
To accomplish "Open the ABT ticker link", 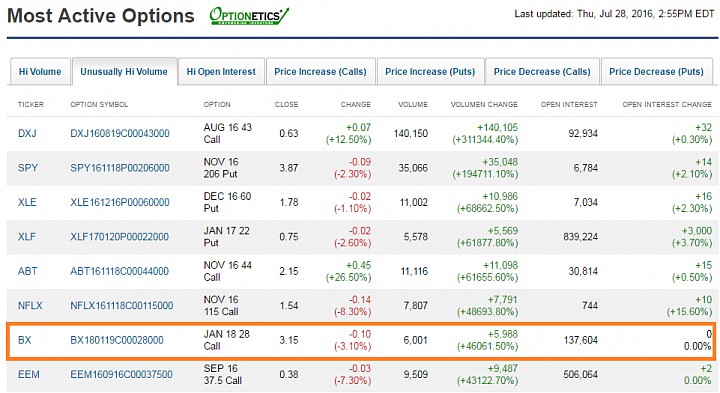I will 28,271.
